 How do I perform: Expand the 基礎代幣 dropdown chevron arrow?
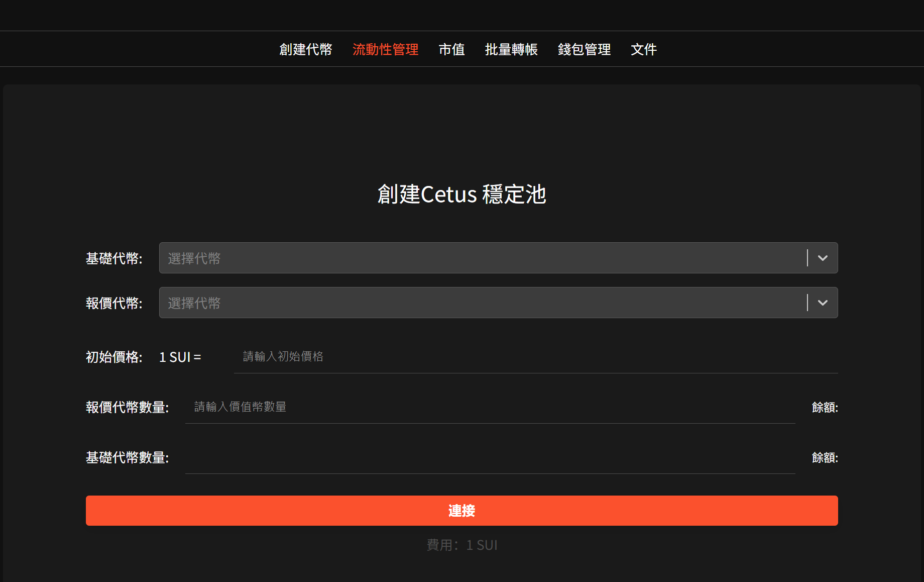(x=823, y=258)
